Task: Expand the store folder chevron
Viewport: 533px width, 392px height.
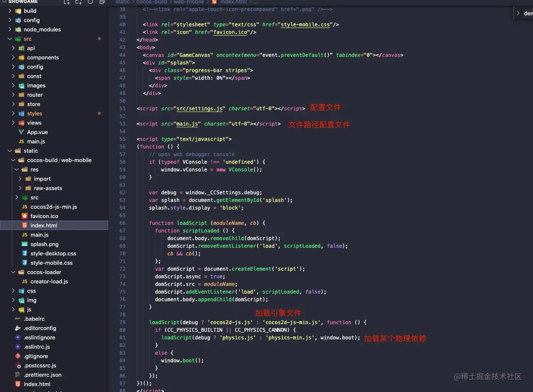Action: tap(14, 104)
